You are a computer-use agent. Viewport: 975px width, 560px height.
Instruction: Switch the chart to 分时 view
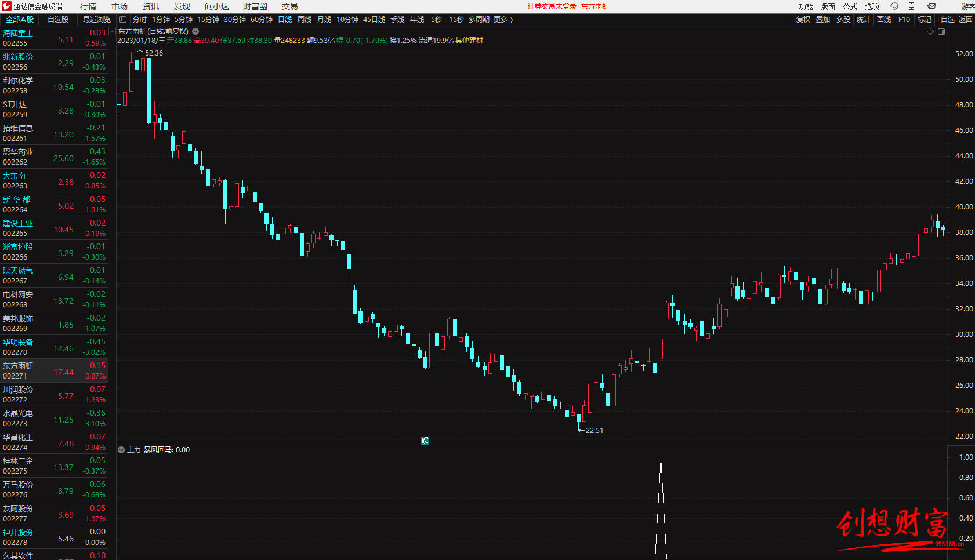pos(140,20)
